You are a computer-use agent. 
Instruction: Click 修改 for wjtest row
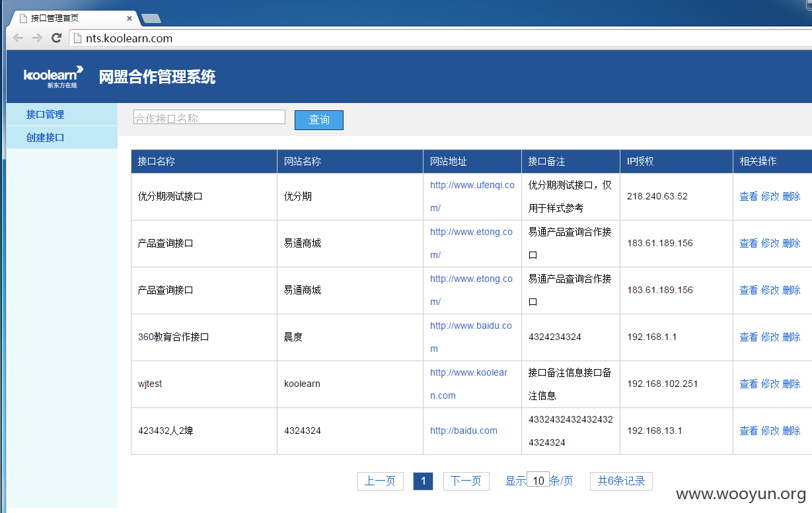(x=770, y=384)
